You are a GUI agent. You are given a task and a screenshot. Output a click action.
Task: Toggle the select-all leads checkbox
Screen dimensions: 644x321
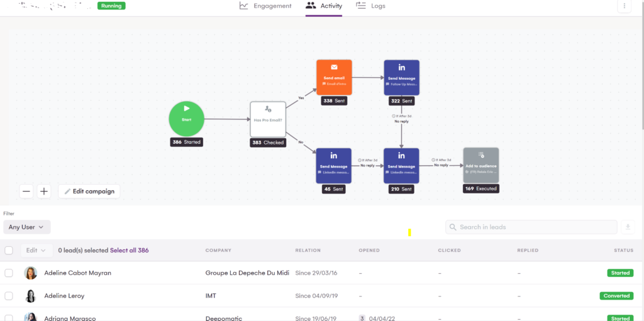click(x=9, y=250)
